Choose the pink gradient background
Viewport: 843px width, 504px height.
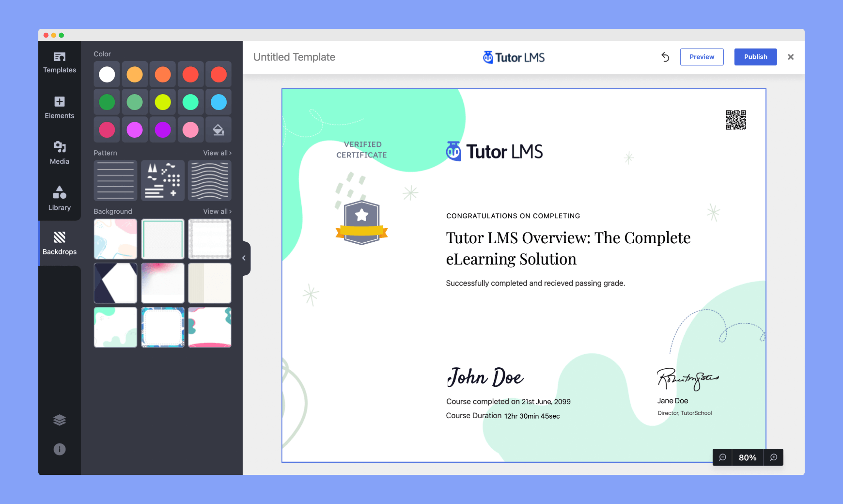pos(163,283)
